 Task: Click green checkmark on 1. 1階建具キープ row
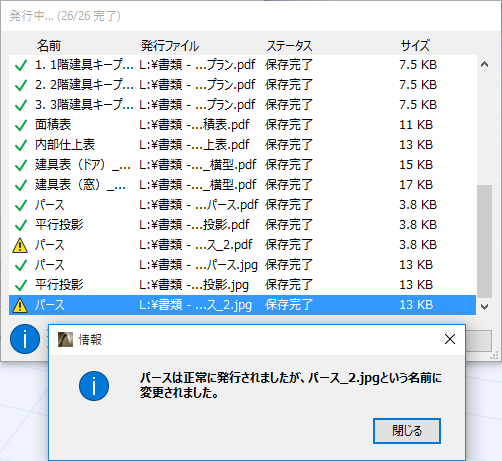[21, 65]
